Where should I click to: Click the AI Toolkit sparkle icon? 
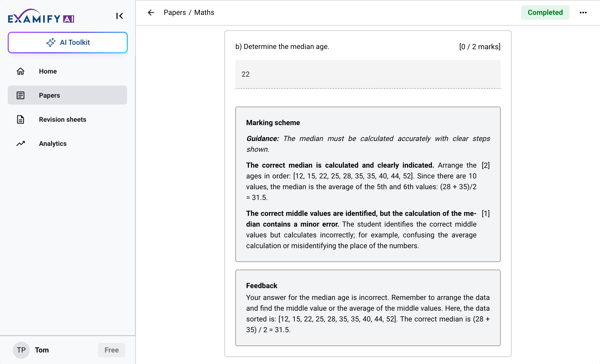[51, 42]
